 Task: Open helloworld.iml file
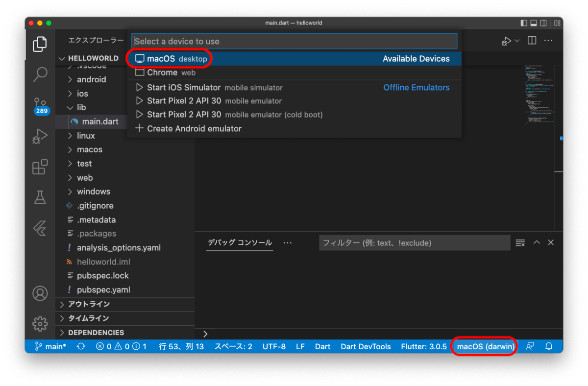coord(125,262)
